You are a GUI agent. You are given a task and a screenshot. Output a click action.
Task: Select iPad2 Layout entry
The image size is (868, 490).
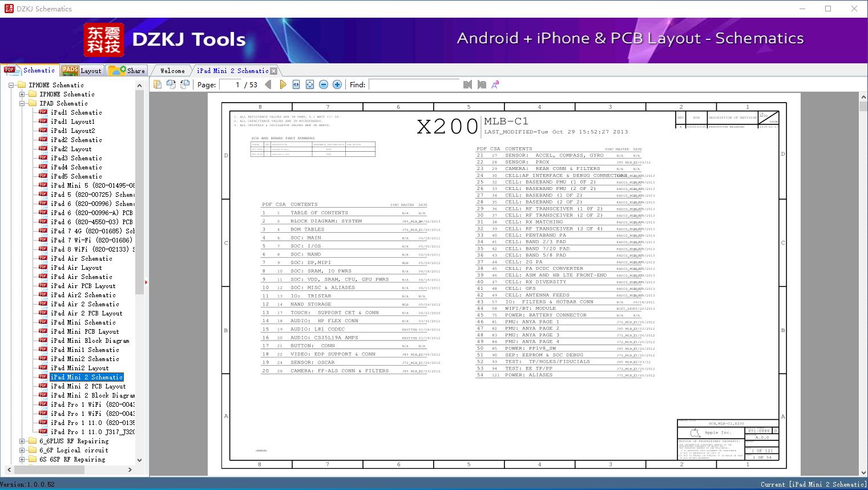point(71,149)
